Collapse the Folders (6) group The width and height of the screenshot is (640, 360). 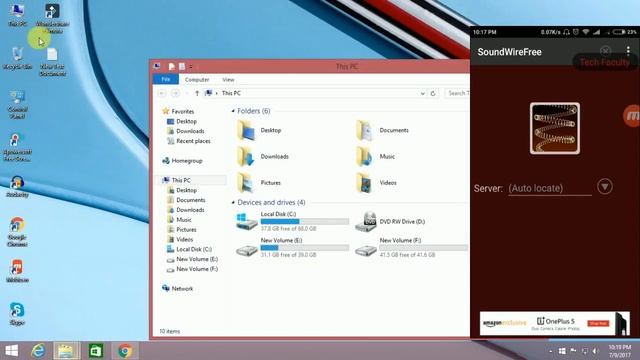coord(233,111)
